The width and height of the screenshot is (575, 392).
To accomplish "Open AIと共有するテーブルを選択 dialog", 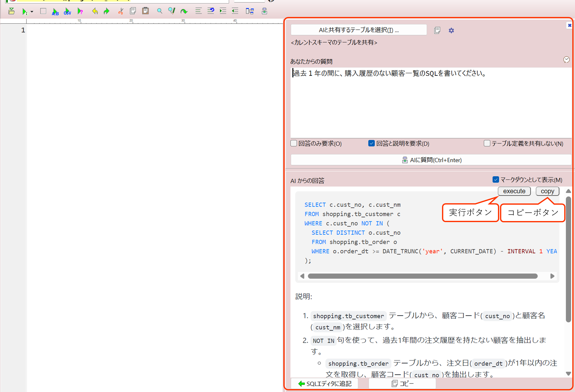I will pos(359,30).
